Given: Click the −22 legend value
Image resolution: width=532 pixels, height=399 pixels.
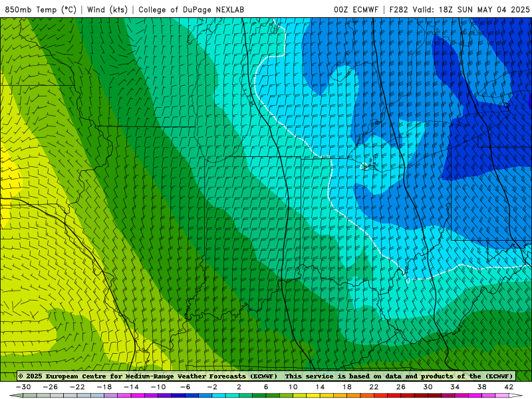Looking at the screenshot, I should 77,387.
